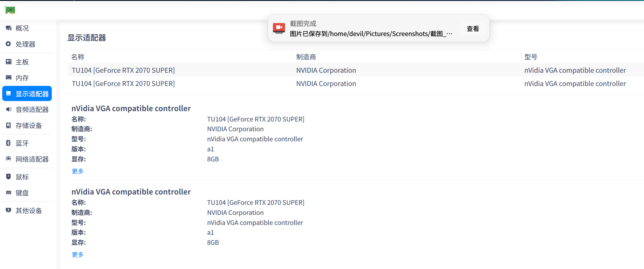644x269 pixels.
Task: Click the 名称 column header
Action: (78, 57)
